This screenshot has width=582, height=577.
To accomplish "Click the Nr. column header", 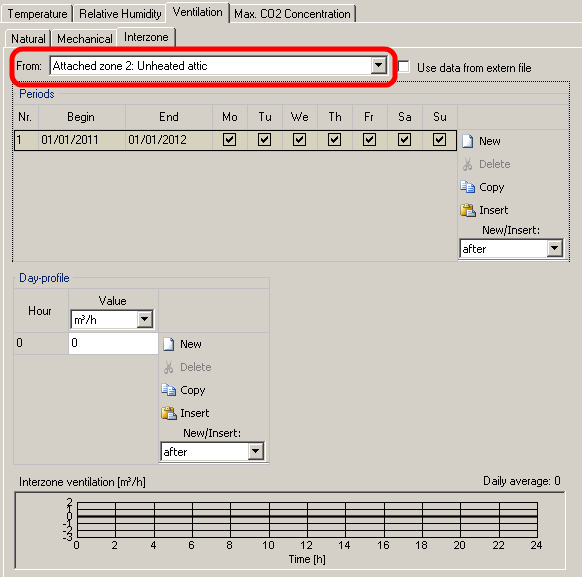I will click(x=25, y=117).
